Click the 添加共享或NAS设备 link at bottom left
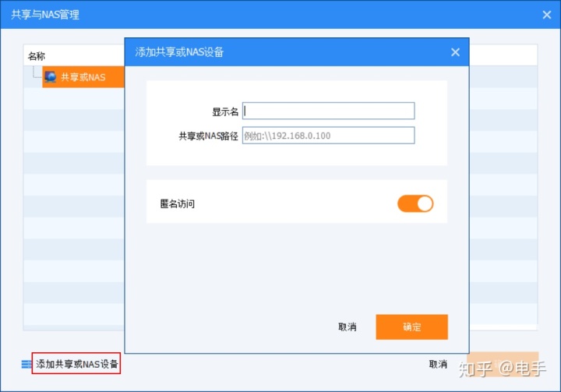Viewport: 561px width, 392px height. pos(76,364)
